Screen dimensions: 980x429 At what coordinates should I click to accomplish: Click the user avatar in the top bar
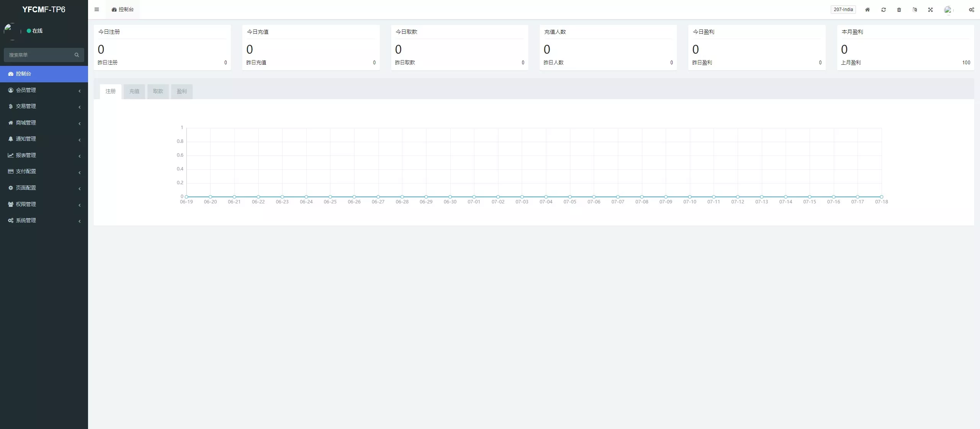click(948, 10)
